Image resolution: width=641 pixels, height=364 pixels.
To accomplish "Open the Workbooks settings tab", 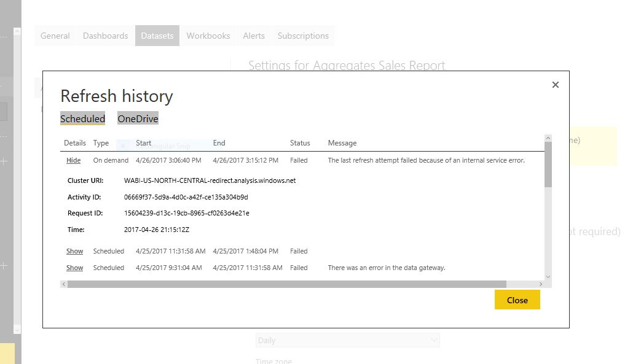I will tap(208, 36).
